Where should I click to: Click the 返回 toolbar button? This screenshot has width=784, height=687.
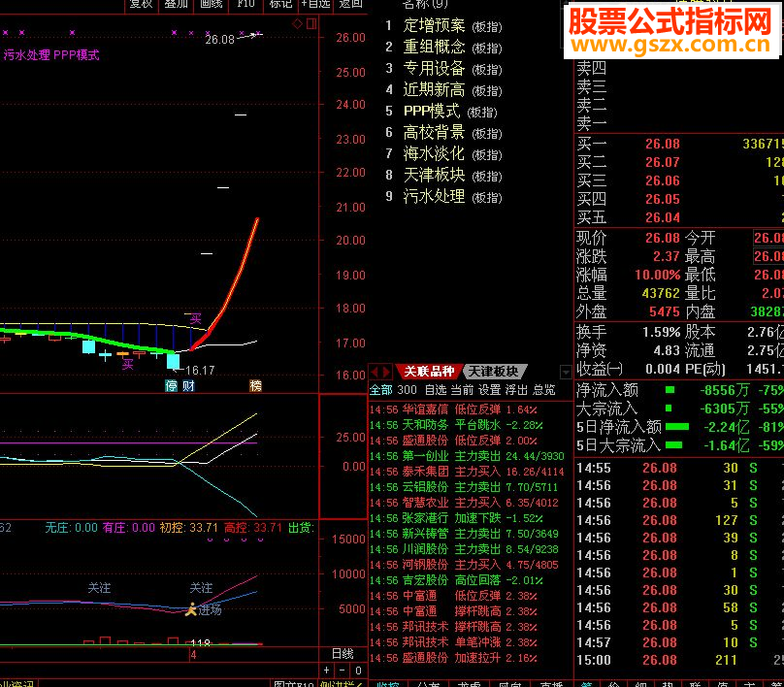point(350,4)
